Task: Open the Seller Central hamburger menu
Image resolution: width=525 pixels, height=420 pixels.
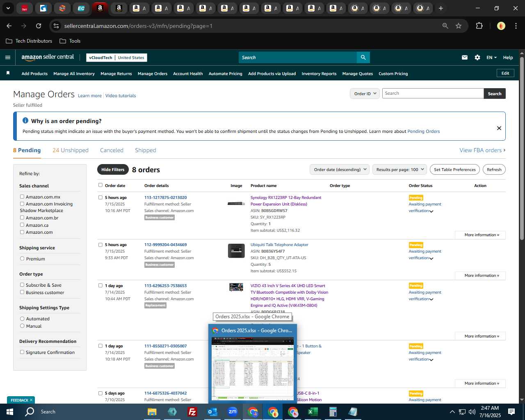Action: [7, 57]
